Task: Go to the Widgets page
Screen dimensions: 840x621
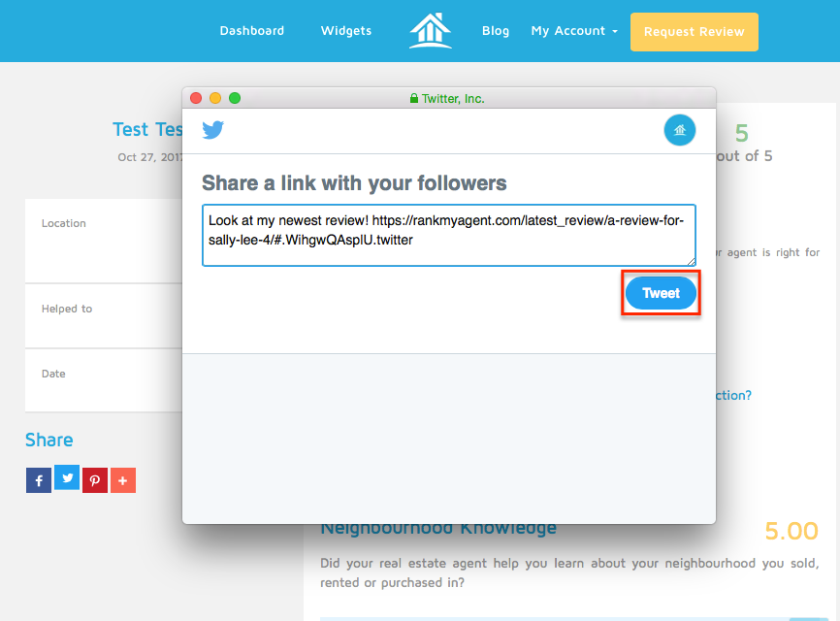Action: [x=346, y=30]
